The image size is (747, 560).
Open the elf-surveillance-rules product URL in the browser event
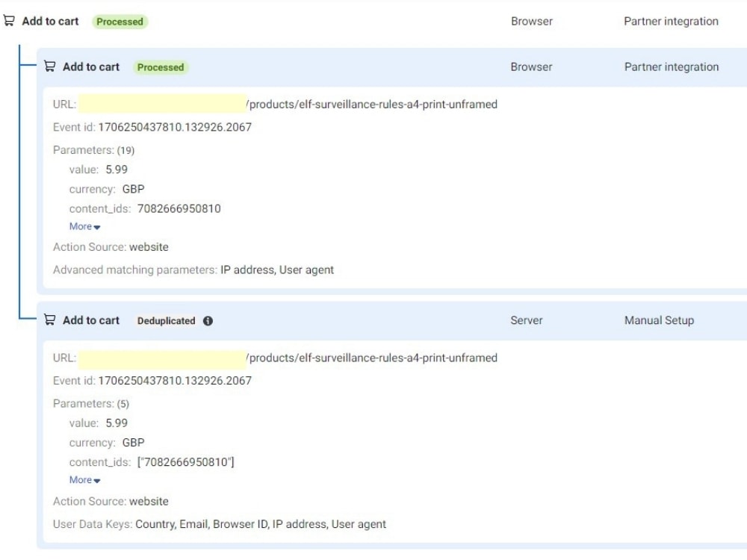(x=370, y=105)
